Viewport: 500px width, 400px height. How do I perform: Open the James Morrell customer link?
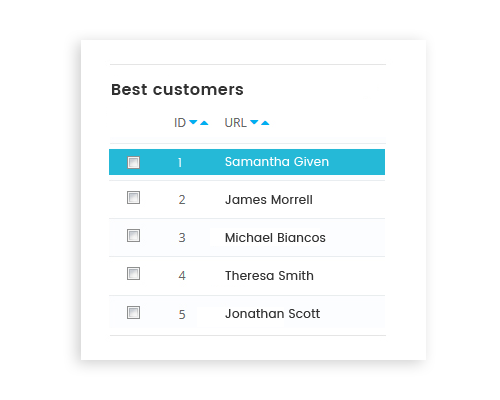(x=269, y=200)
